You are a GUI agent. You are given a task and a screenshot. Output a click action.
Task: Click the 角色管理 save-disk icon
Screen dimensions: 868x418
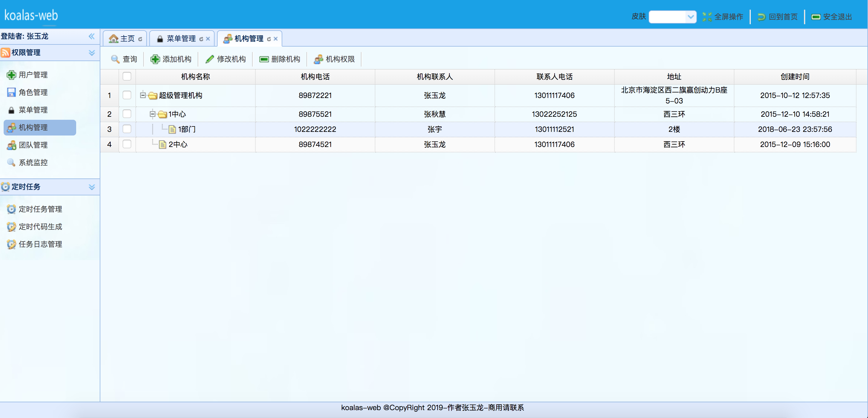(11, 92)
